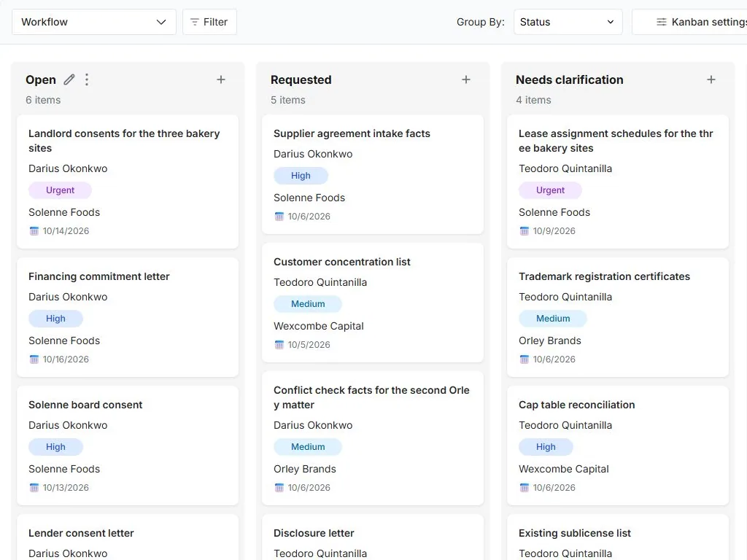Click the Group By label

(x=480, y=22)
